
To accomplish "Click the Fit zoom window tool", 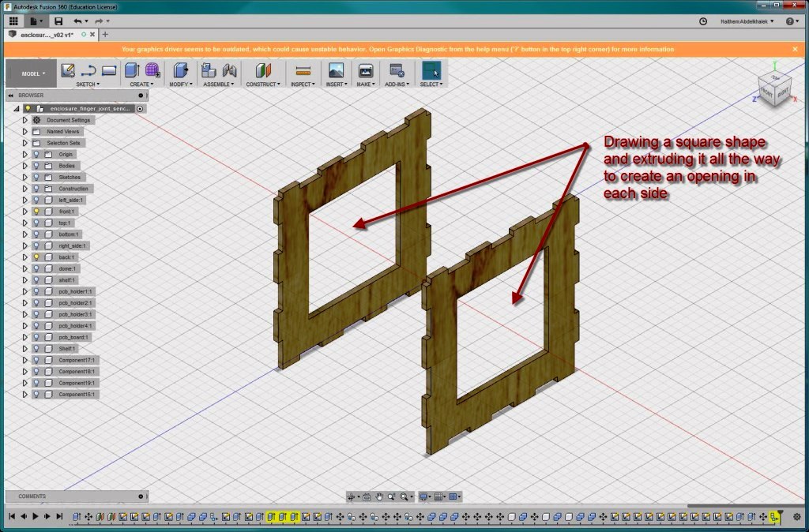I will tap(404, 497).
